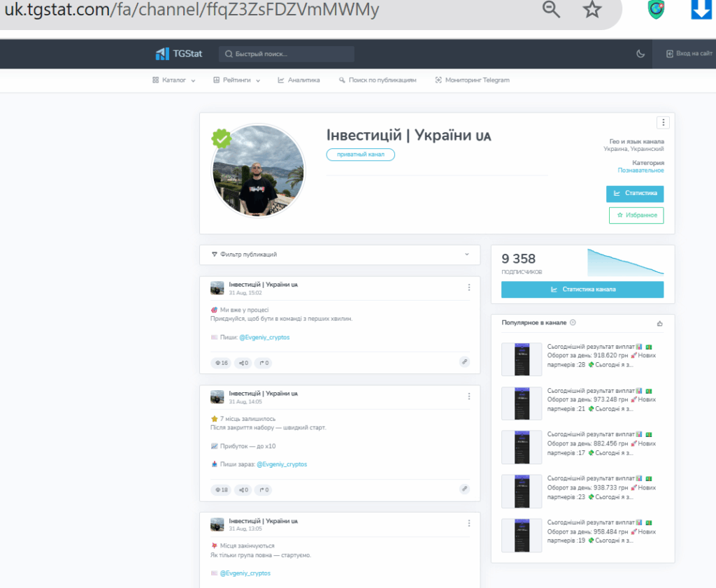Image resolution: width=716 pixels, height=588 pixels.
Task: Click the 18 views counter
Action: click(222, 490)
